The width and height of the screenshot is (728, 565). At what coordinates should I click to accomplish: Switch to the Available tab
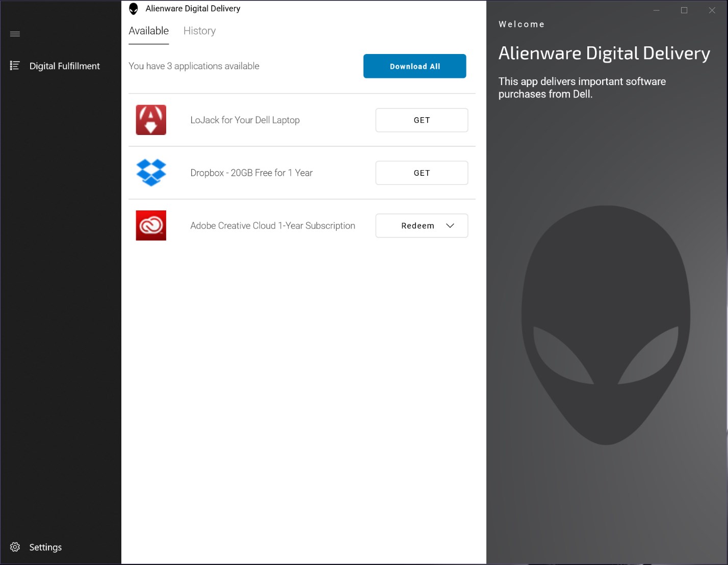[x=148, y=31]
